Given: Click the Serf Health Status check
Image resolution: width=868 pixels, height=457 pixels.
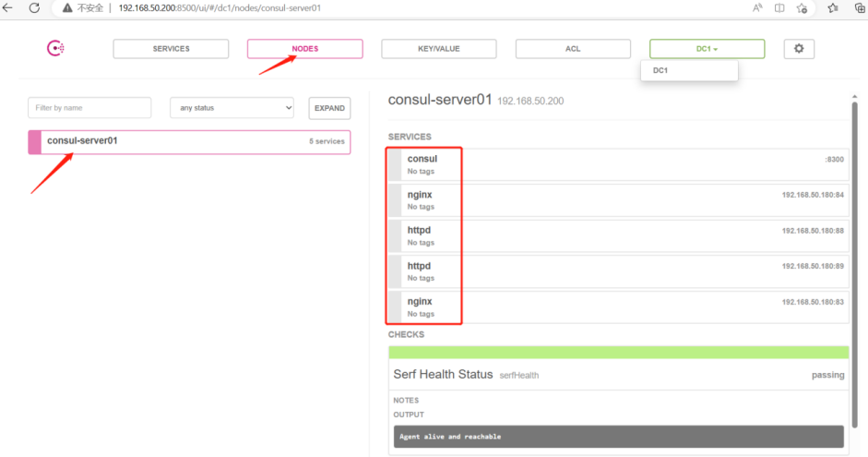Looking at the screenshot, I should pyautogui.click(x=618, y=375).
